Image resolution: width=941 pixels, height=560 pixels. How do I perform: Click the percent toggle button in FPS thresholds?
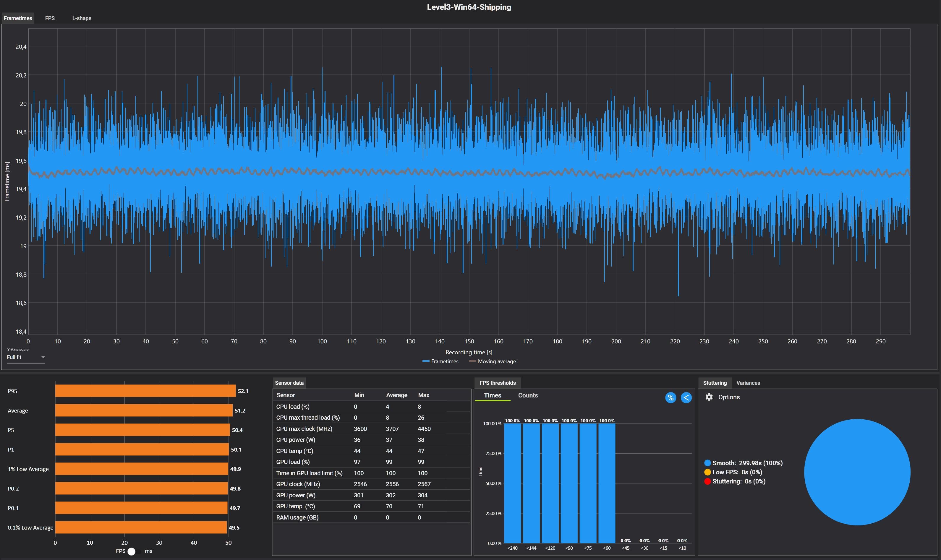[x=670, y=398]
